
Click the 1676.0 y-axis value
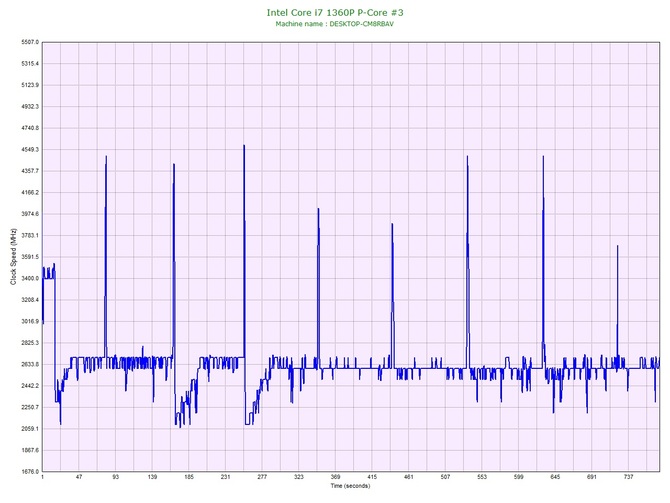(x=30, y=471)
